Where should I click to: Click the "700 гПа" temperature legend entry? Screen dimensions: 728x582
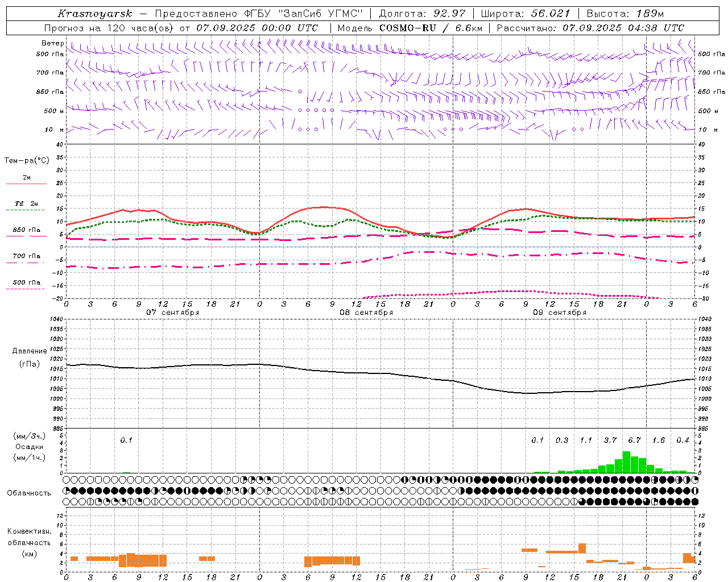tap(26, 256)
